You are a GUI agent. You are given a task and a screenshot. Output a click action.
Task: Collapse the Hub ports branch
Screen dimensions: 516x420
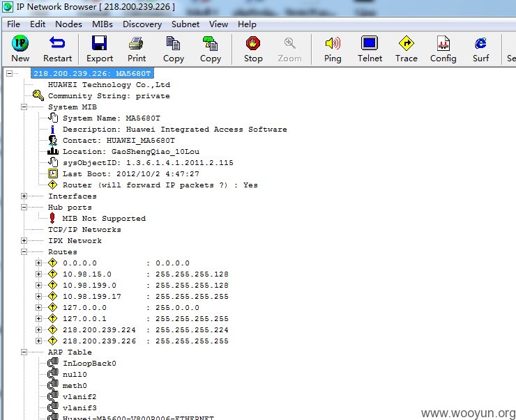(24, 207)
